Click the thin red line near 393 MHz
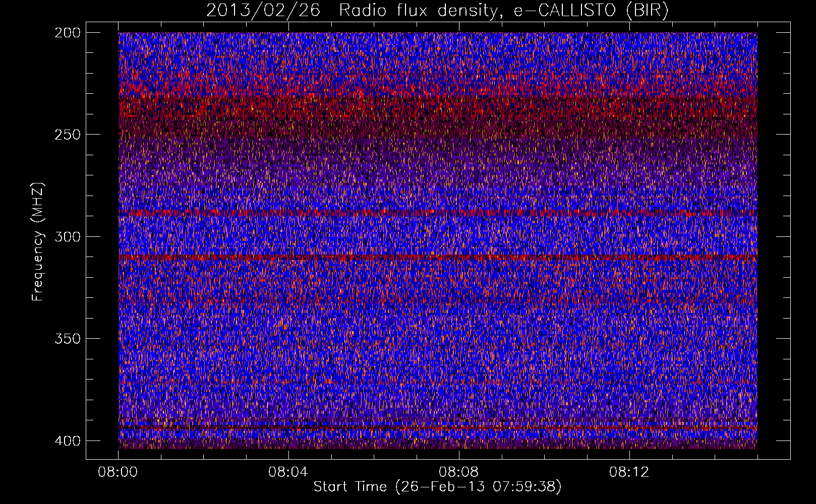 point(438,428)
